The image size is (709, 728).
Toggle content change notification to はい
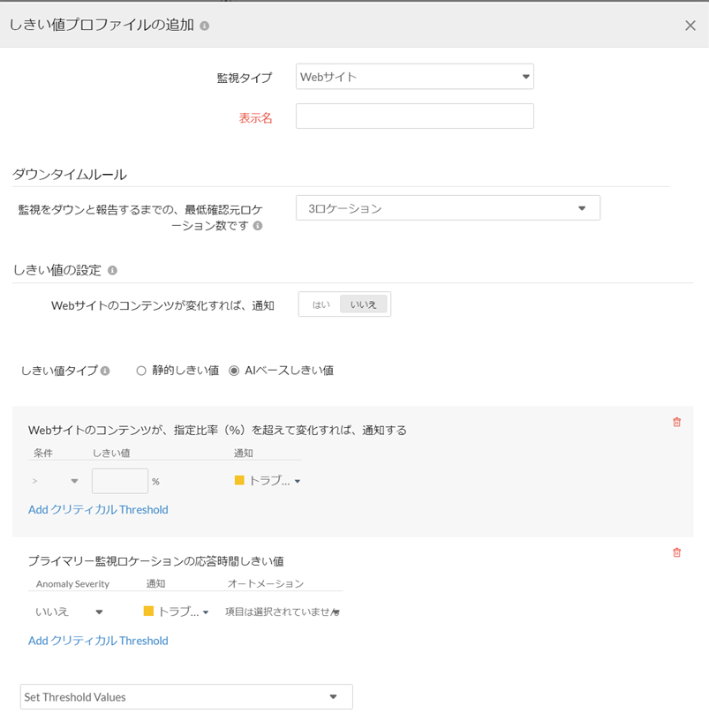pyautogui.click(x=321, y=304)
